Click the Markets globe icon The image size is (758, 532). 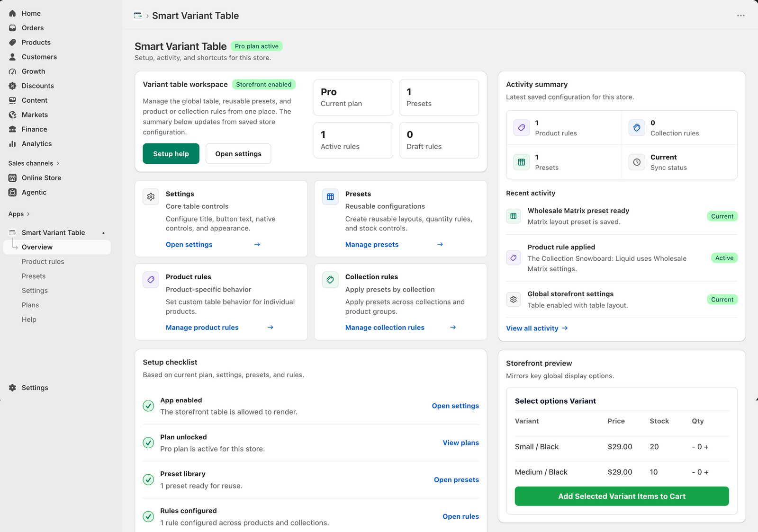click(x=12, y=115)
